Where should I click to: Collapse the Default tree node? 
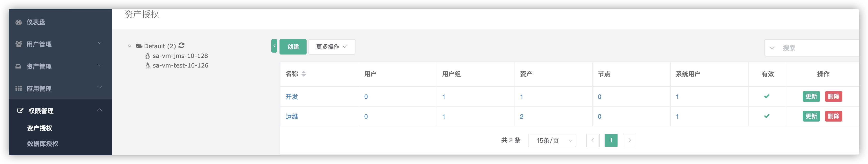coord(129,46)
